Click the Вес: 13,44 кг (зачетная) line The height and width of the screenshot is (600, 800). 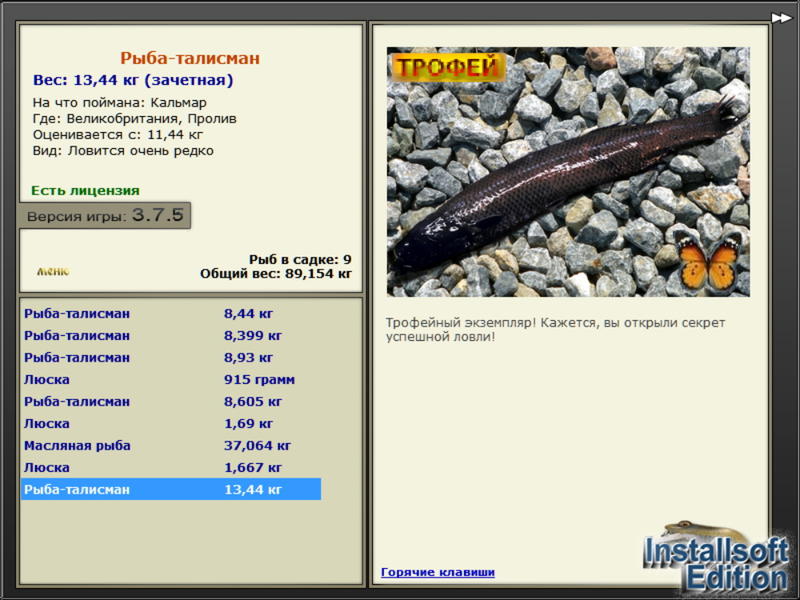(133, 80)
